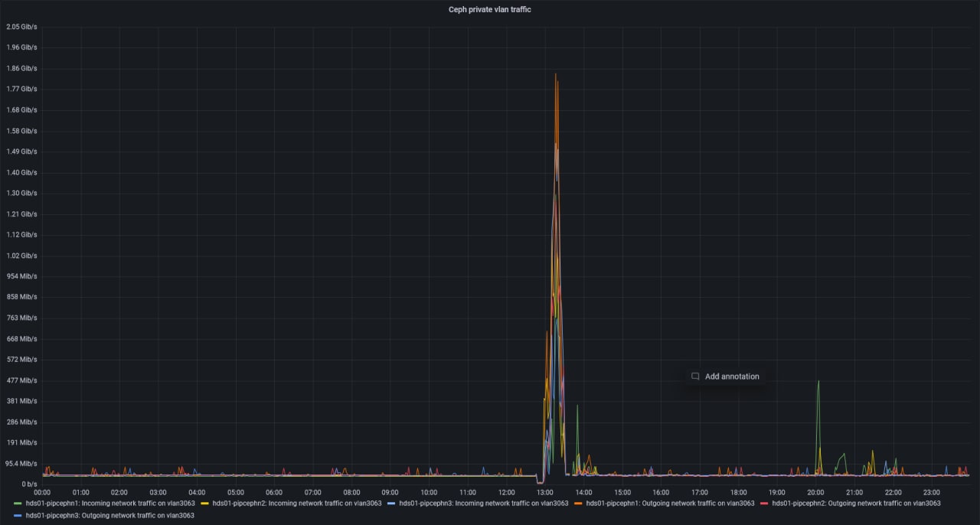Image resolution: width=980 pixels, height=525 pixels.
Task: Click the 2.05 Gb/s y-axis label
Action: 21,27
